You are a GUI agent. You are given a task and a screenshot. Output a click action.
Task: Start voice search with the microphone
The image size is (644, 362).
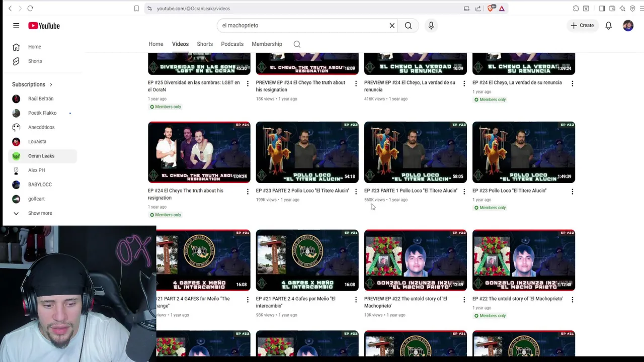[x=431, y=26]
